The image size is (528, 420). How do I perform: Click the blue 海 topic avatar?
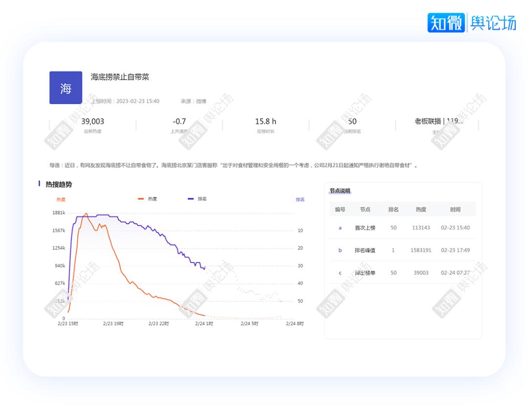tap(66, 88)
